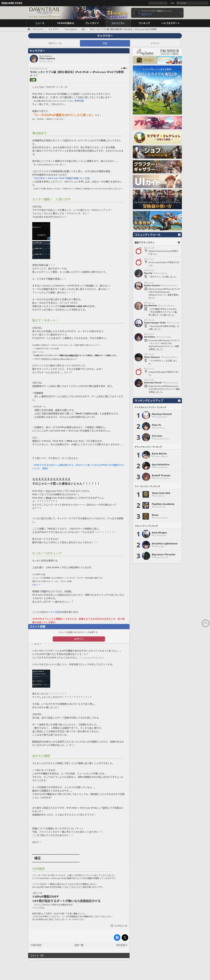
Task: Click the ランキングピックアップ arrow icon
Action: click(179, 401)
